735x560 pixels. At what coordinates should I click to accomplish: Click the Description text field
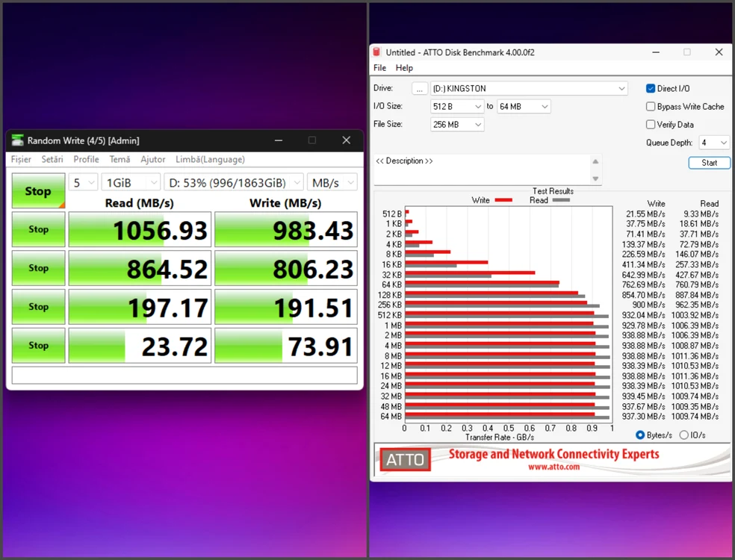(x=483, y=169)
